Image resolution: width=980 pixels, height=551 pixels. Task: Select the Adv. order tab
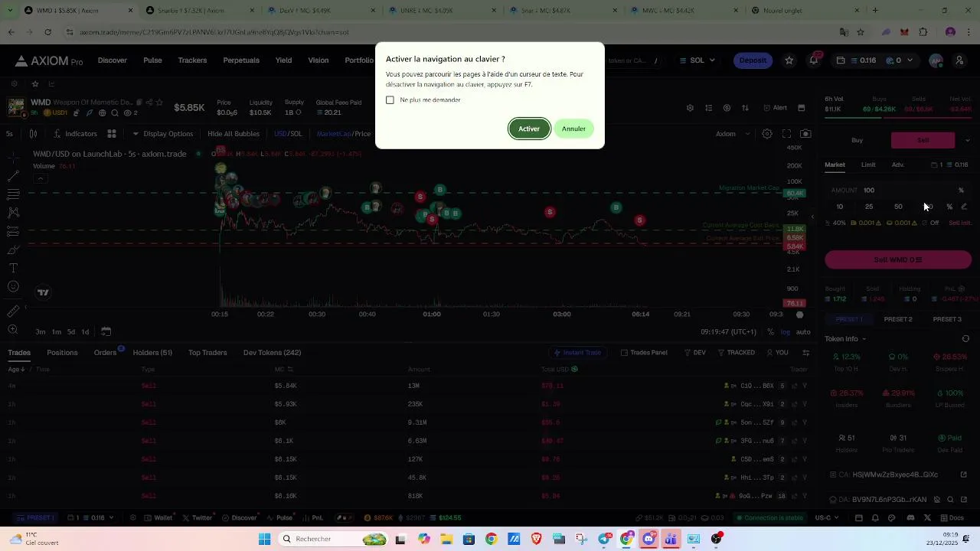897,165
